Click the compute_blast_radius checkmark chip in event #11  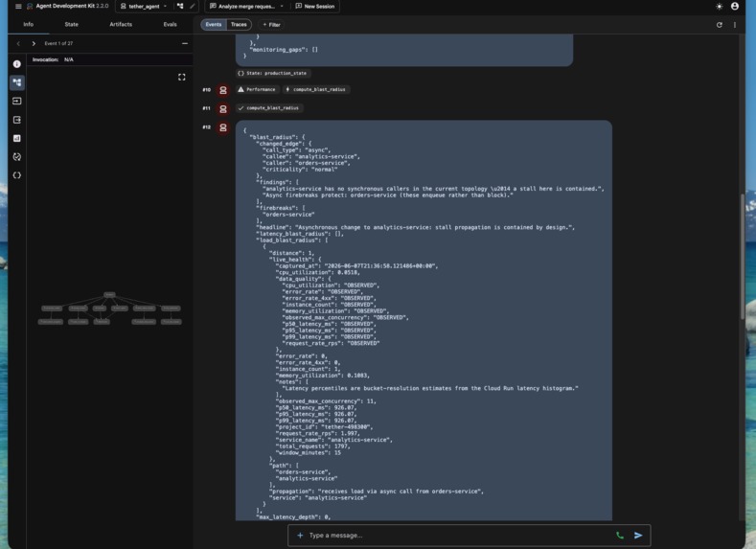[268, 108]
